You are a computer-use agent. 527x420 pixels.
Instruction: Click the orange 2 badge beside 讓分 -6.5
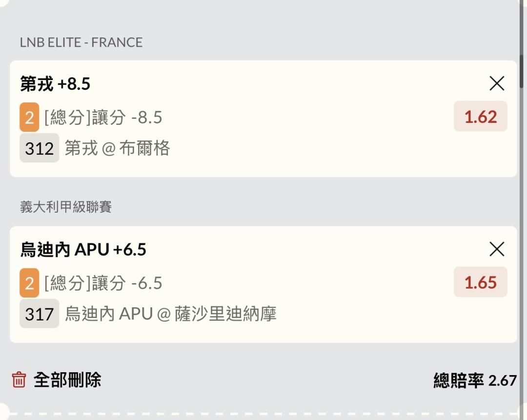[29, 283]
